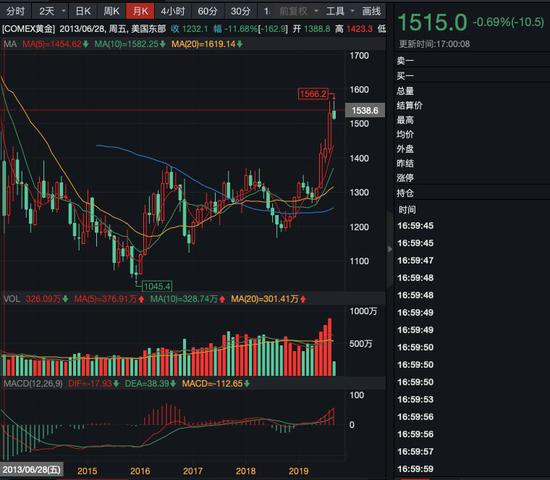Activate the 画线 draw line tool
Screen dimensions: 550x480
(371, 12)
